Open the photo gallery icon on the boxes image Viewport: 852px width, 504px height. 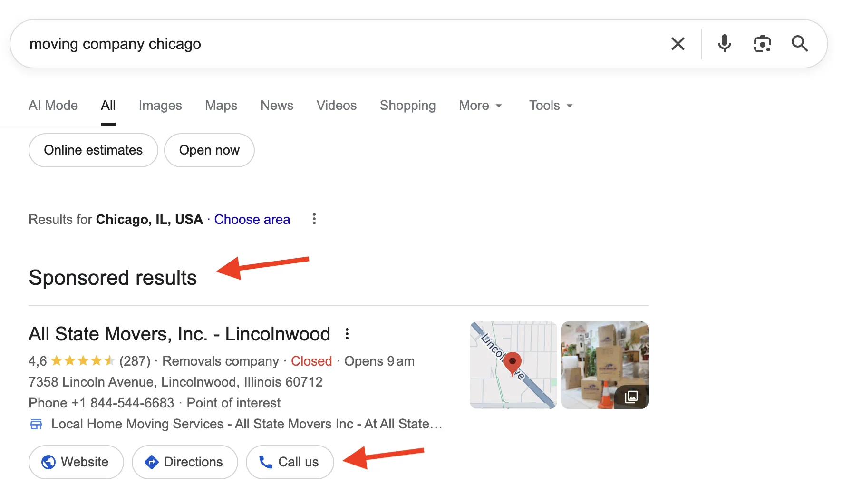(631, 396)
